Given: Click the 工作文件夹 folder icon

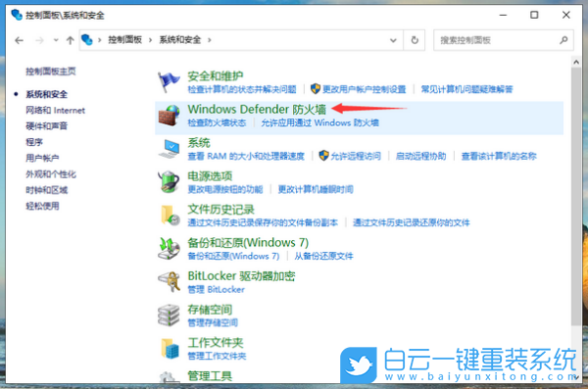Looking at the screenshot, I should pyautogui.click(x=170, y=348).
